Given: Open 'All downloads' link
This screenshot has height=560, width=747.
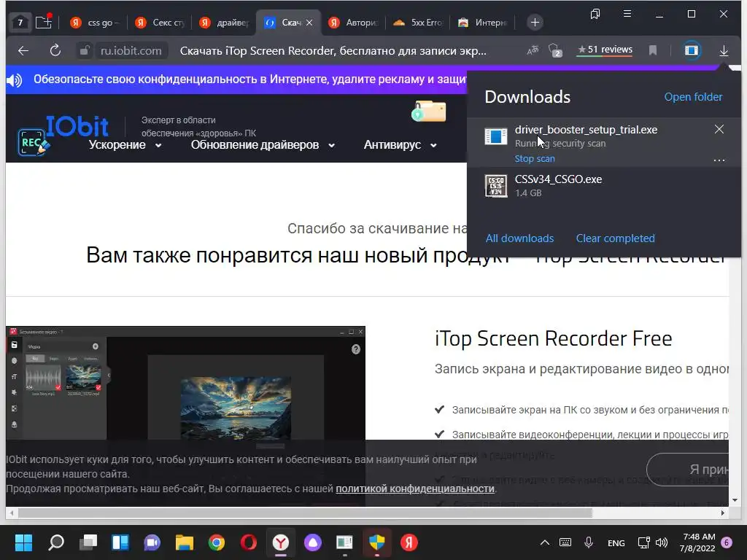Looking at the screenshot, I should point(519,238).
